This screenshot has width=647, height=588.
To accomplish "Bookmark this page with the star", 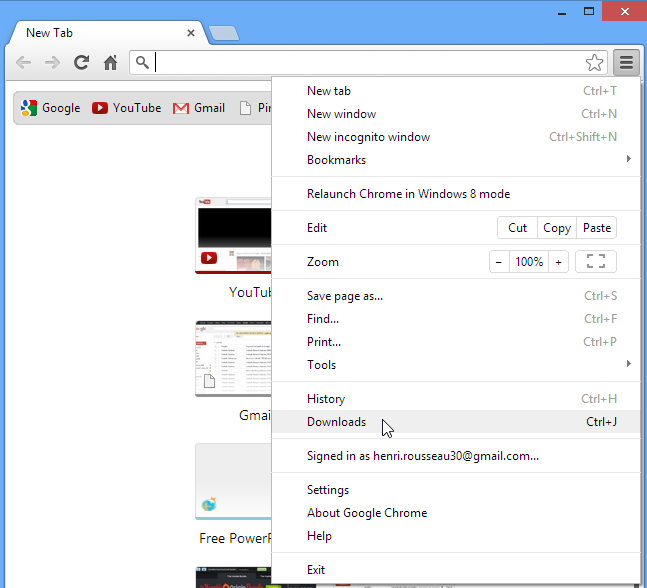I will (x=594, y=63).
